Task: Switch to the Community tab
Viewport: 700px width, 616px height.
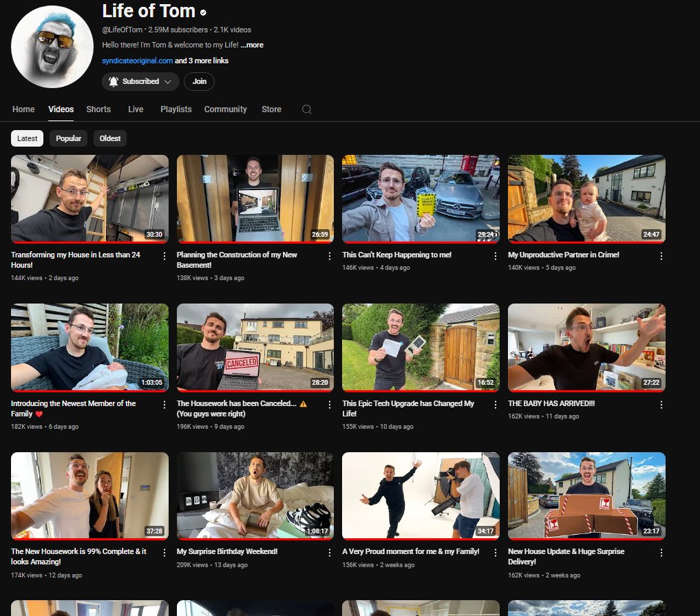Action: [x=226, y=109]
